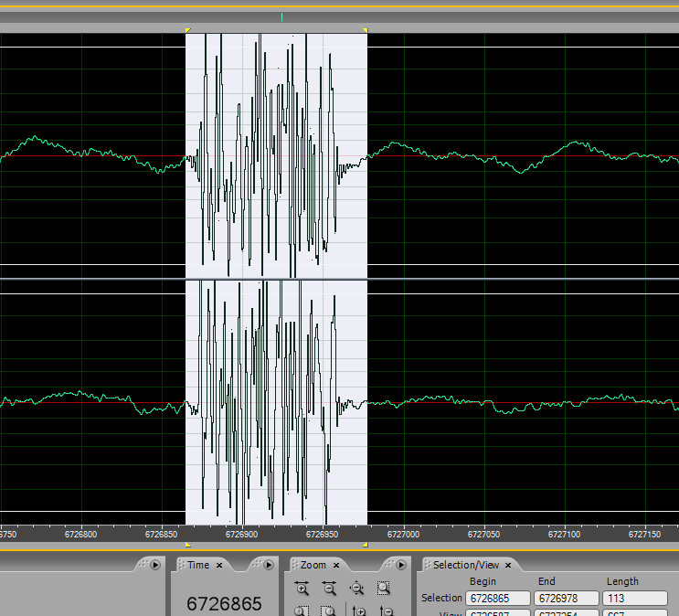The height and width of the screenshot is (616, 679).
Task: Click the Zoom In Vertically icon
Action: [358, 611]
